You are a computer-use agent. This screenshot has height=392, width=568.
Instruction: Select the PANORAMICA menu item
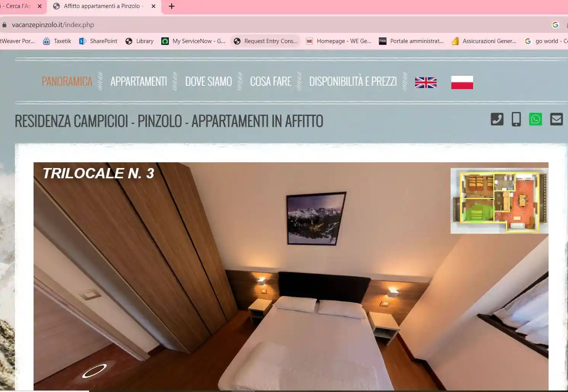click(67, 81)
